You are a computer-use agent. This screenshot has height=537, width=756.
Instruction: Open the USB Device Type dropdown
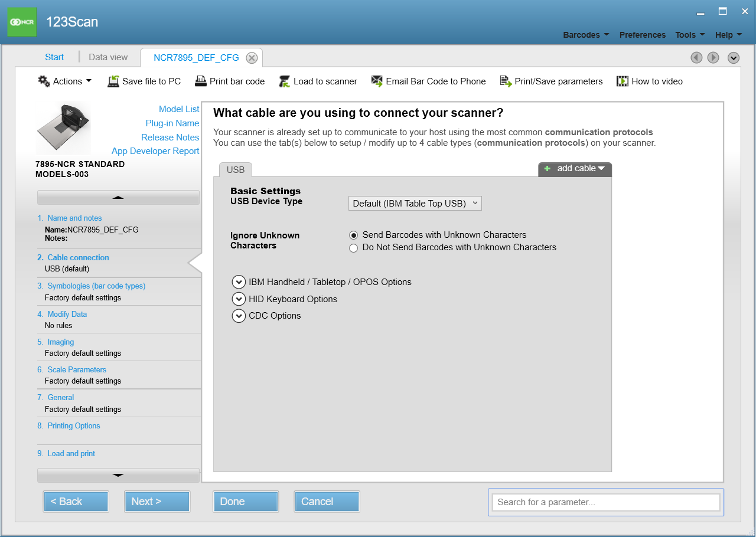tap(415, 203)
